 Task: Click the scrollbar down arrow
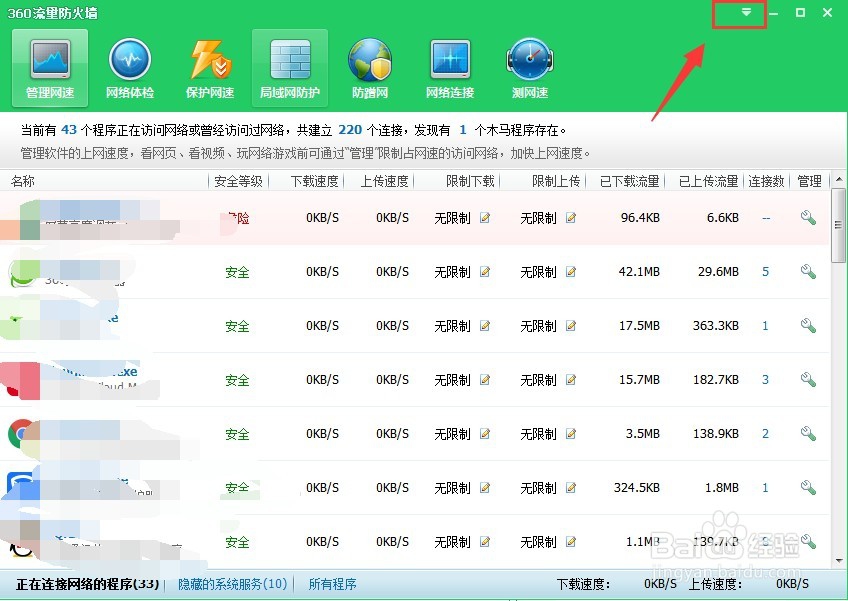coord(838,561)
